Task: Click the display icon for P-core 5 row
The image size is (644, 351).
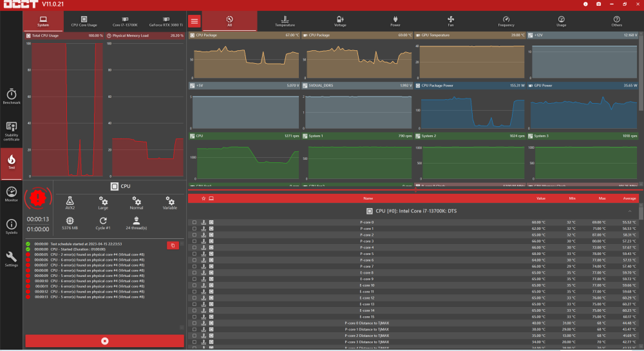Action: click(211, 254)
